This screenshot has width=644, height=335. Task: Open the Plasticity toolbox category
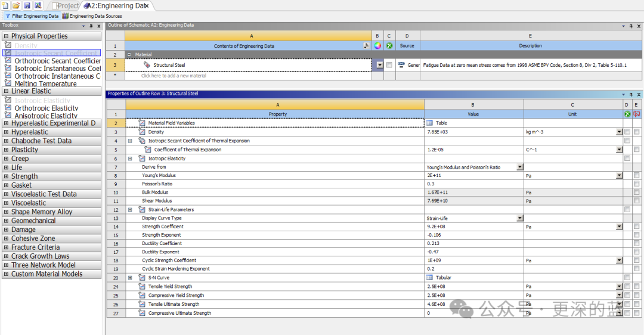[52, 150]
